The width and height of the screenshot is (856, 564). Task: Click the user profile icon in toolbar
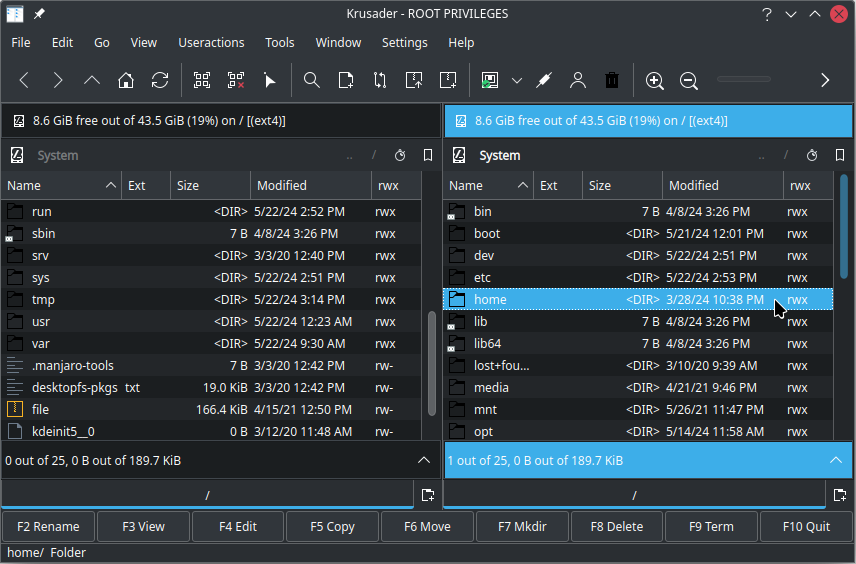[578, 81]
